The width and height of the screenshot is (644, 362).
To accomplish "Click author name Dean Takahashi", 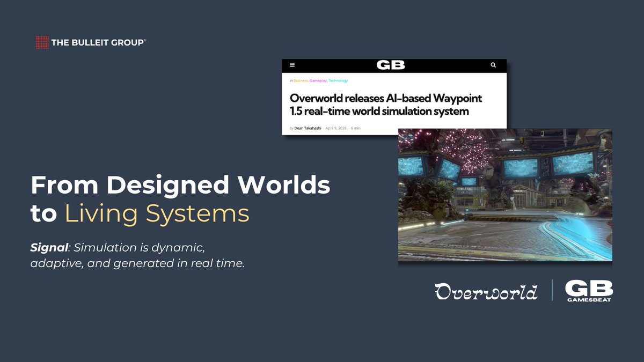I will pos(308,128).
